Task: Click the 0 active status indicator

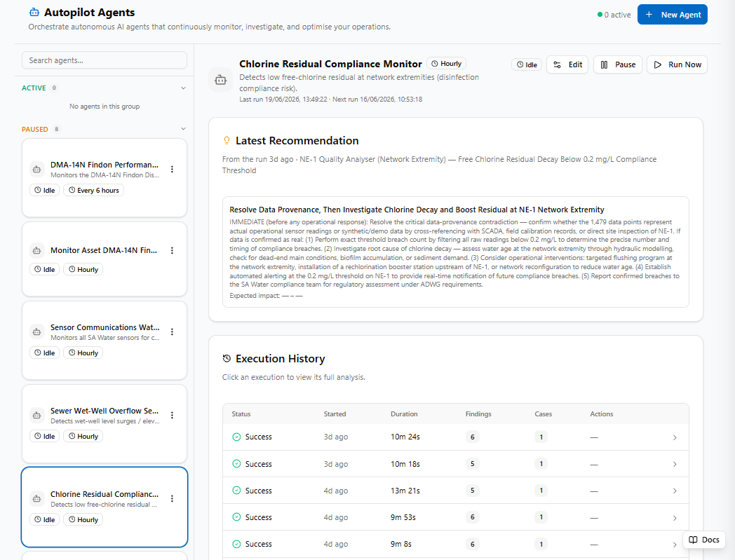Action: coord(614,15)
